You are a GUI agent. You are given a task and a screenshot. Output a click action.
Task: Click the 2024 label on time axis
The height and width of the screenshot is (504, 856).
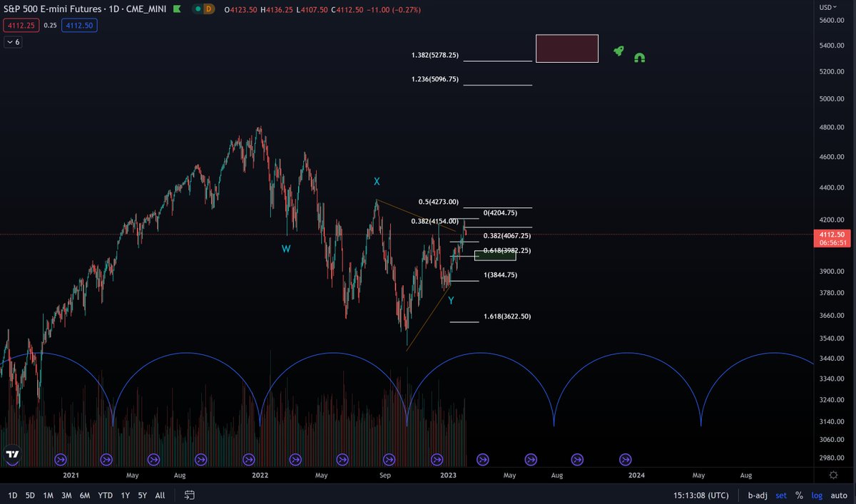pos(636,475)
